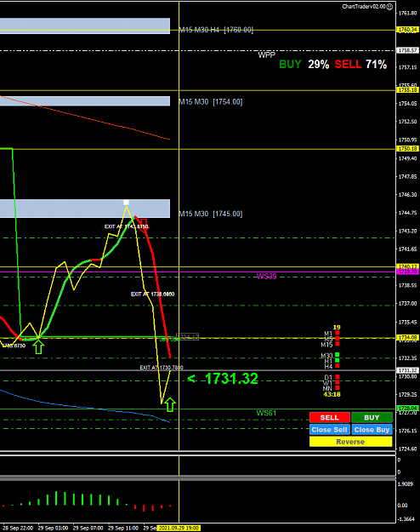The width and height of the screenshot is (420, 532).
Task: Click the Close Sell button
Action: pos(330,430)
